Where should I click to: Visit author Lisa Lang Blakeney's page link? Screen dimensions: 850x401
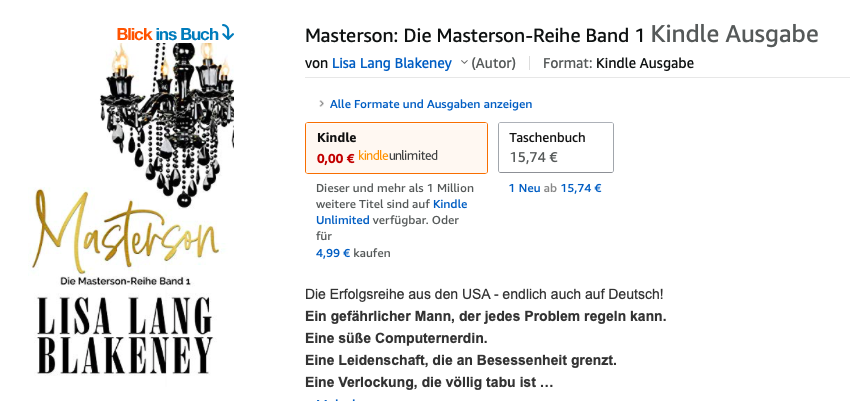tap(391, 63)
